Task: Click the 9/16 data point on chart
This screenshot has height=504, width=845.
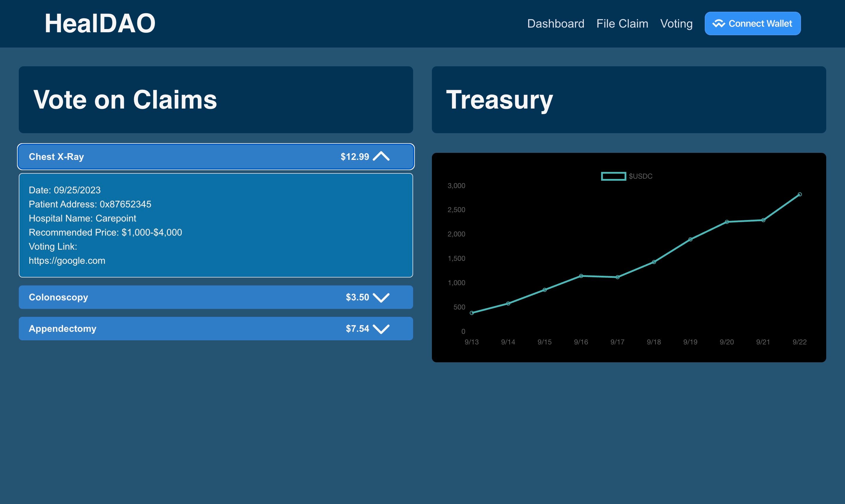Action: [x=581, y=276]
